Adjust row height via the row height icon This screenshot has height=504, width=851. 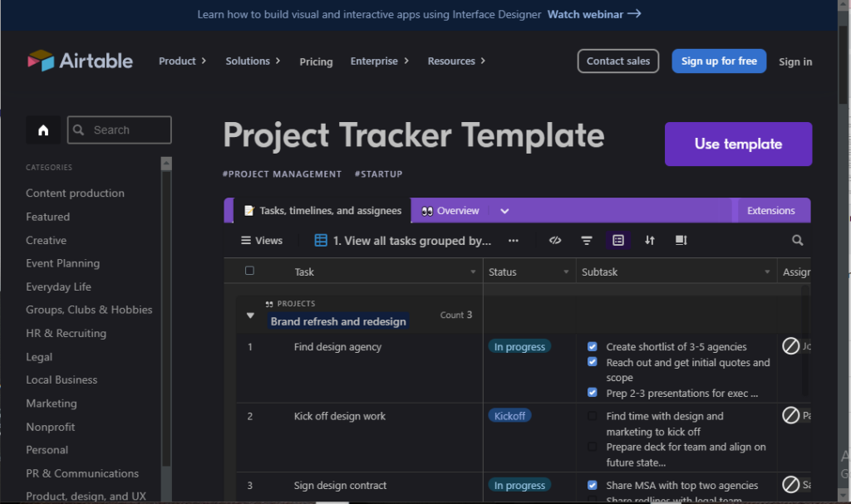tap(681, 240)
